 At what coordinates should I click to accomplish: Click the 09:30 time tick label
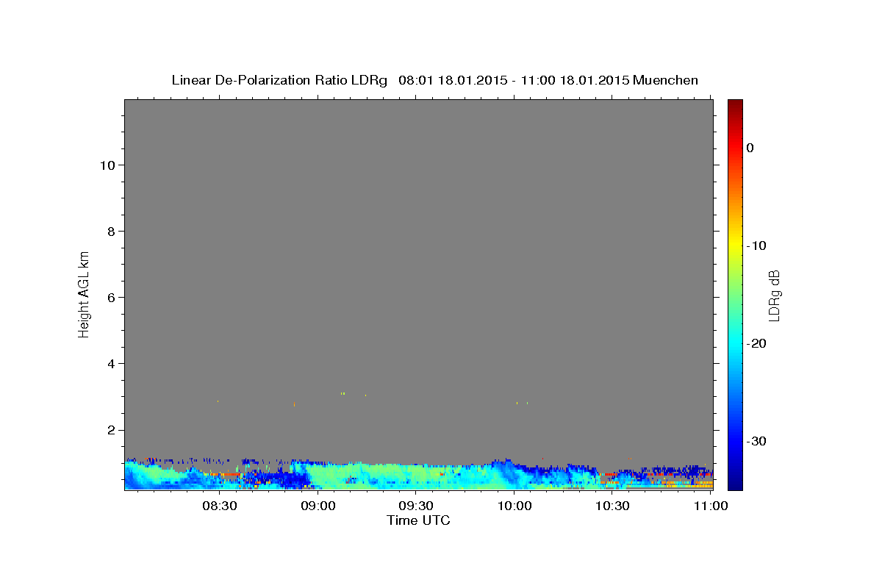coord(416,506)
